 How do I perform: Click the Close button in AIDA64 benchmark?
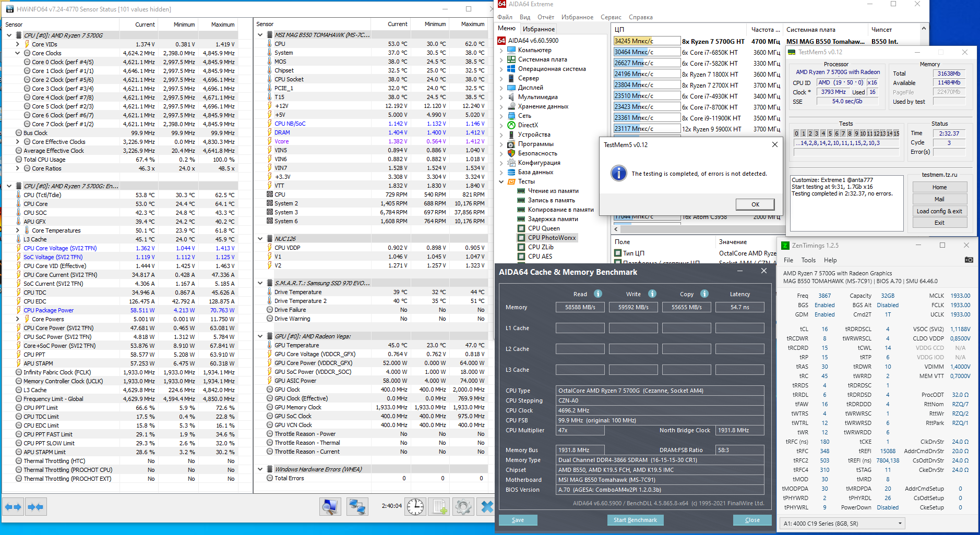[752, 520]
